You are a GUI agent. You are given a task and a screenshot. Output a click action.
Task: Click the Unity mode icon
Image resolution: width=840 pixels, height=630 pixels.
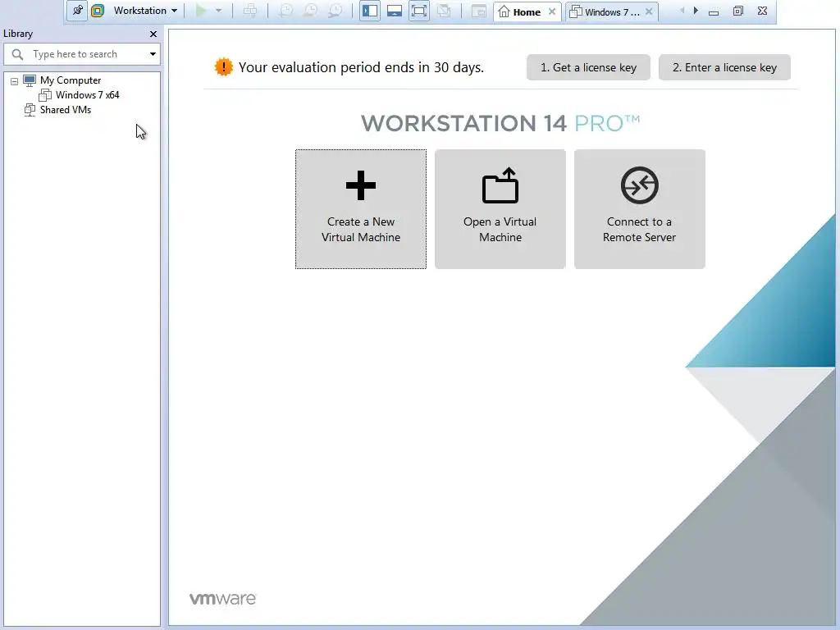[444, 11]
